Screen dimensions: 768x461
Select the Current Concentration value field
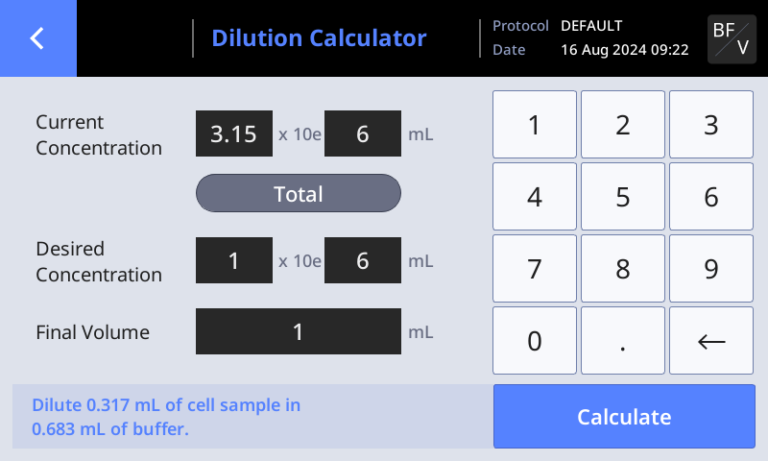234,134
